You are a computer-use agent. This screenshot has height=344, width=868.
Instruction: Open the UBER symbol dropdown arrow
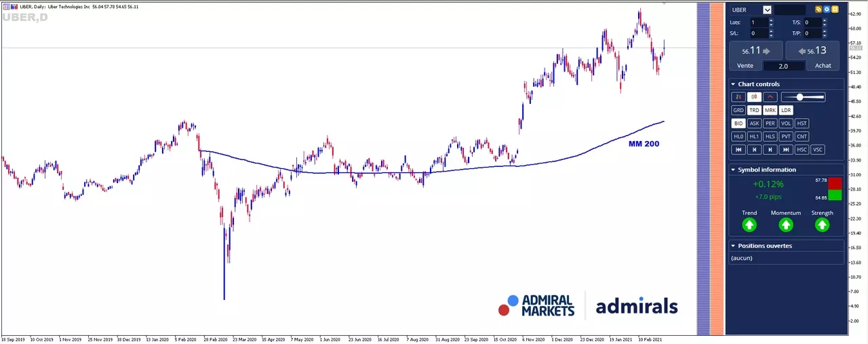(768, 9)
